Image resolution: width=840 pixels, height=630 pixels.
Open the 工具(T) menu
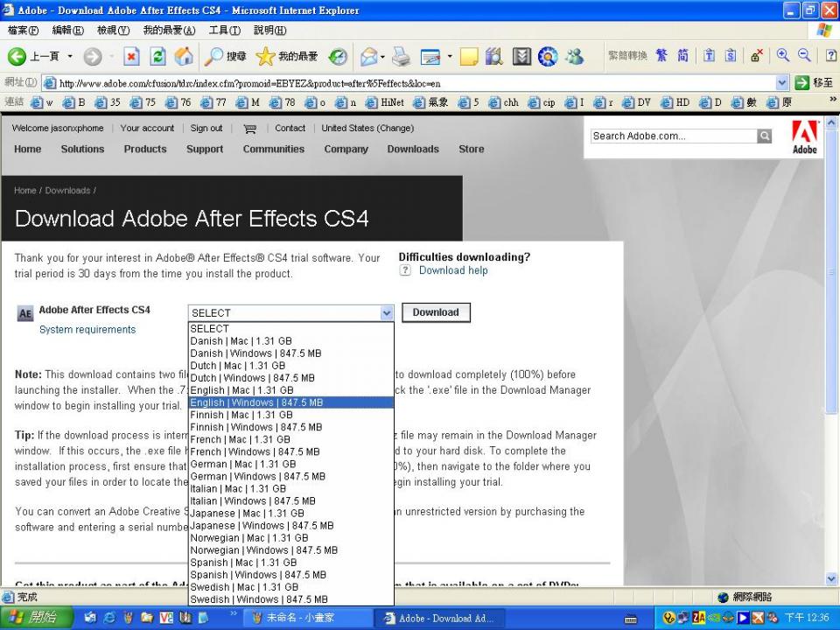(225, 31)
